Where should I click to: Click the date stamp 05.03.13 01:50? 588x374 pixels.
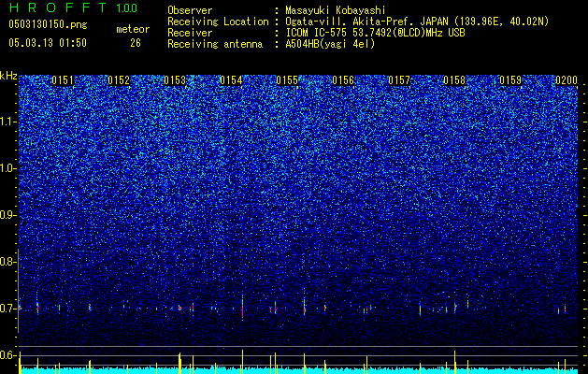pyautogui.click(x=48, y=43)
